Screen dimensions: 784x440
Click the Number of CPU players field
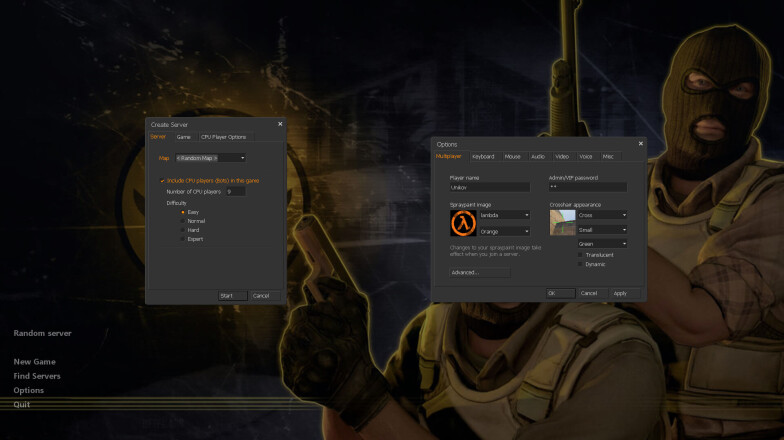pyautogui.click(x=236, y=192)
